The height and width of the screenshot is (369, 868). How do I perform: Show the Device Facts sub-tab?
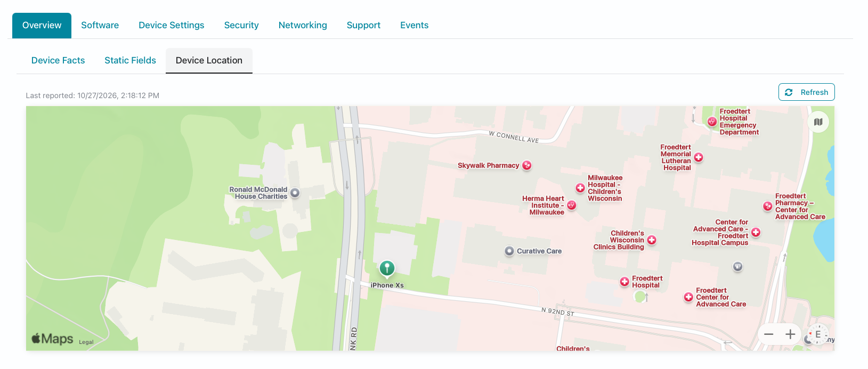[58, 60]
